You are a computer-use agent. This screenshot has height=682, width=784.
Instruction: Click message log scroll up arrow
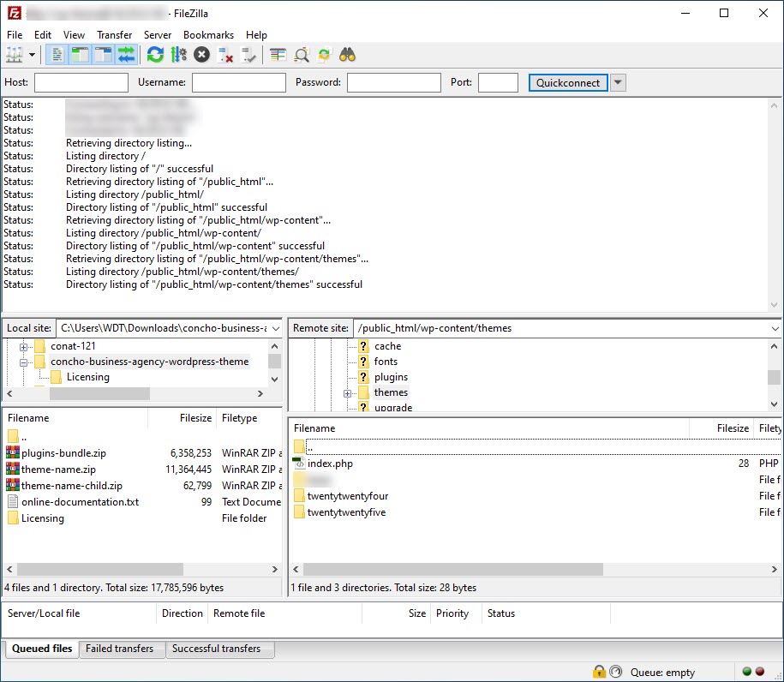pyautogui.click(x=774, y=105)
